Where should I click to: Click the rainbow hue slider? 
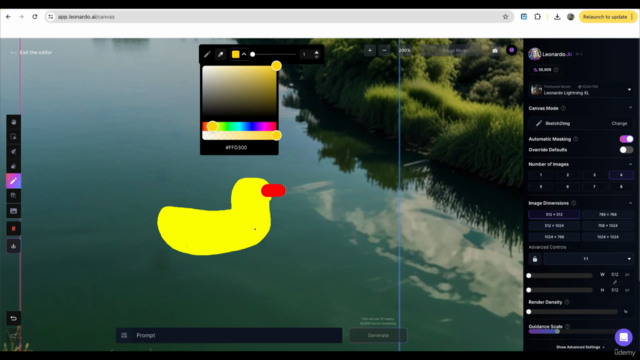pos(239,126)
